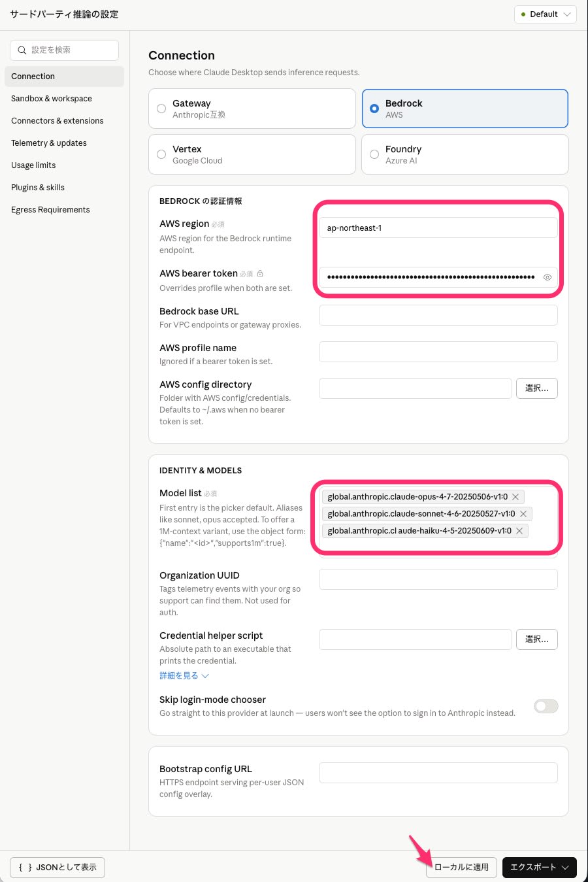
Task: Focus the Bedrock base URL field
Action: [x=438, y=315]
